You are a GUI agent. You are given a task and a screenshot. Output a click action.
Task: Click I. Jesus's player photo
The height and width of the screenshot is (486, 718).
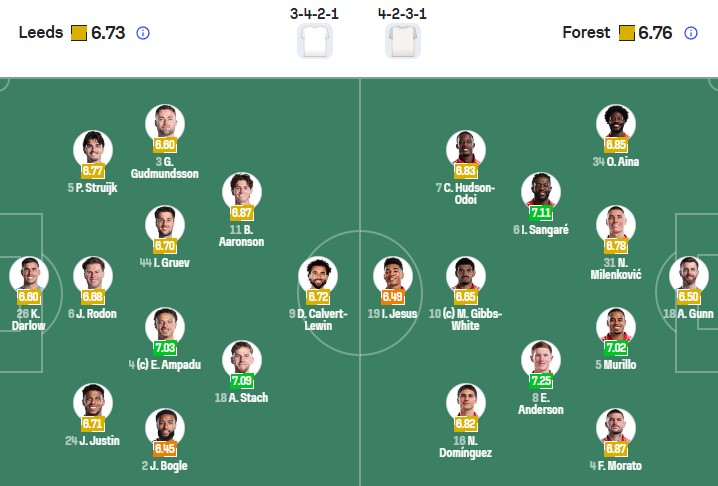click(x=392, y=275)
